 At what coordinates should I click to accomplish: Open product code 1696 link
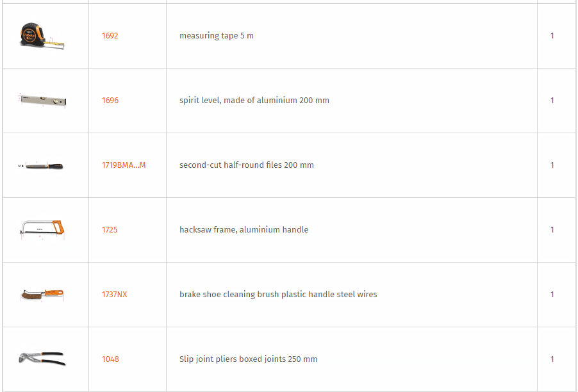coord(110,100)
